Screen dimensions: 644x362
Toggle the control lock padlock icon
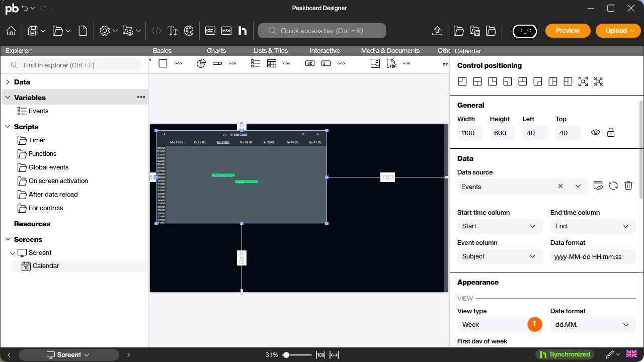[611, 133]
